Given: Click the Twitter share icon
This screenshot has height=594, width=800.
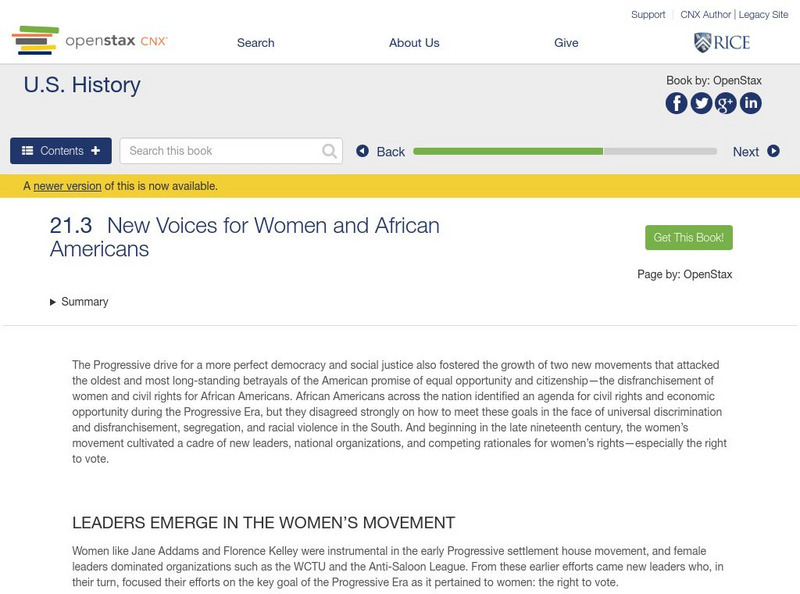Looking at the screenshot, I should 701,103.
